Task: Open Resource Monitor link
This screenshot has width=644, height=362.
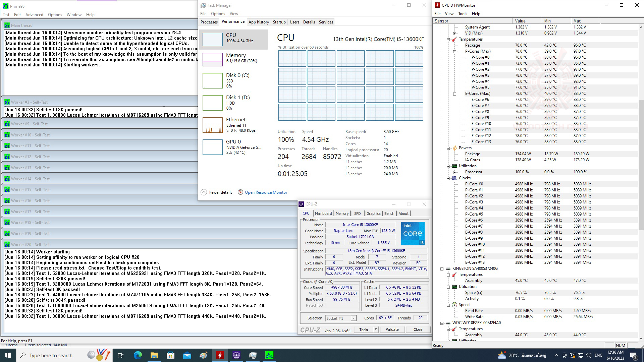Action: [266, 192]
